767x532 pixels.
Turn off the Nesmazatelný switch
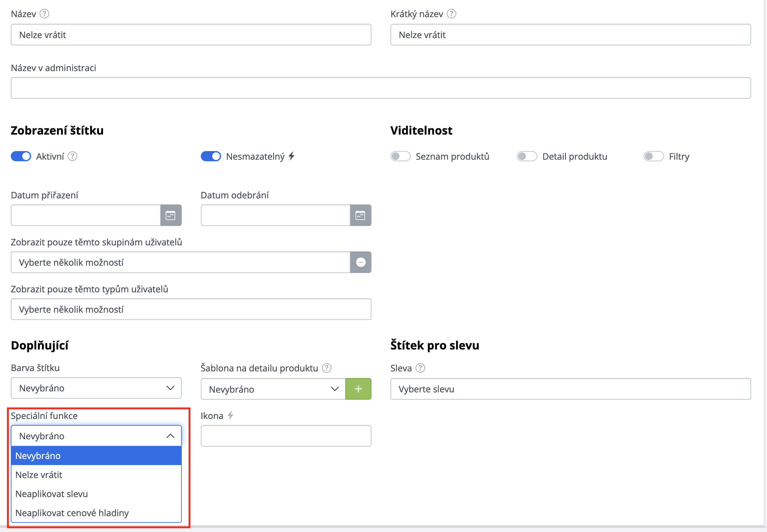coord(211,156)
